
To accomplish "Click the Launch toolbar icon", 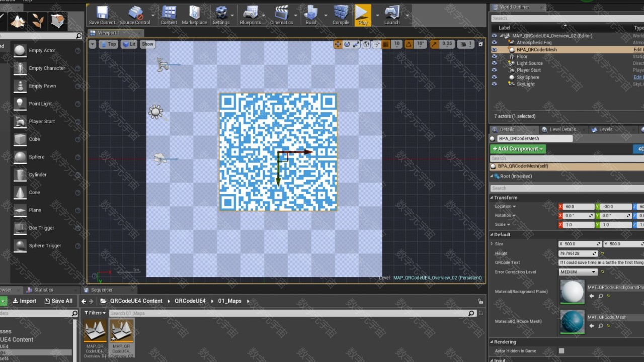I will (392, 15).
